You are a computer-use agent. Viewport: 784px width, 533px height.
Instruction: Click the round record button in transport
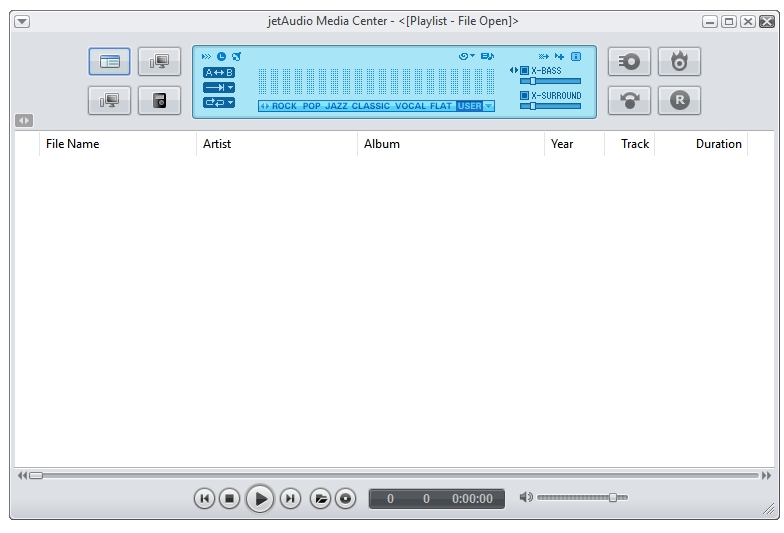[346, 498]
